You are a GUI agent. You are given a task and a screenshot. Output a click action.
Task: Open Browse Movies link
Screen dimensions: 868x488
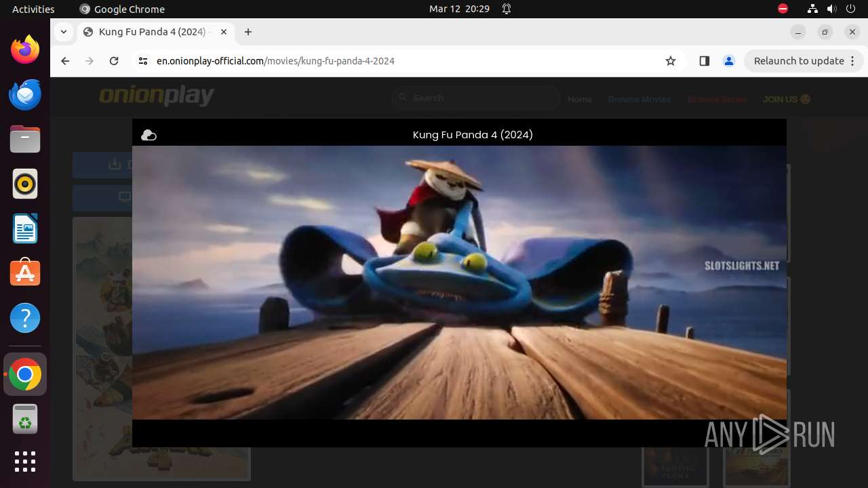(x=639, y=99)
